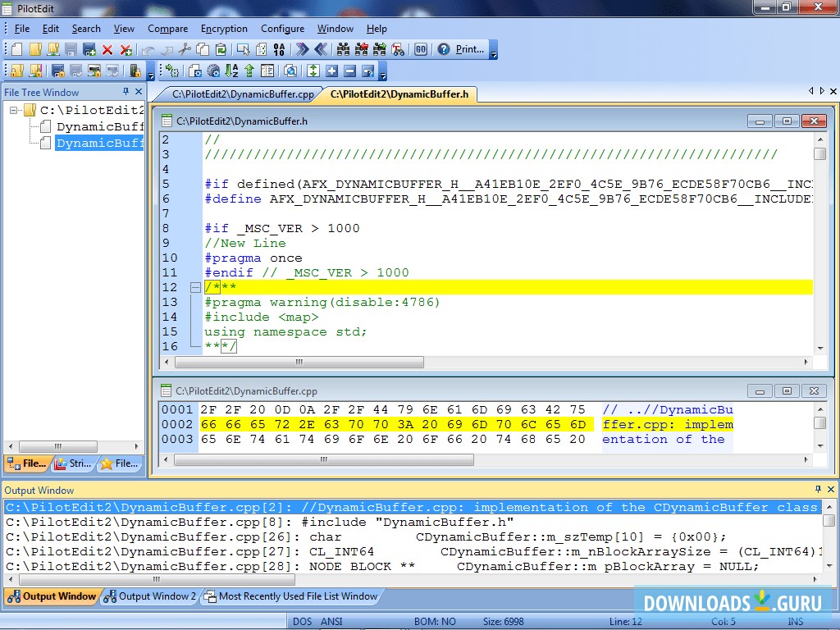Screen dimensions: 840x630
Task: Click the red X close file icon
Action: coord(107,49)
